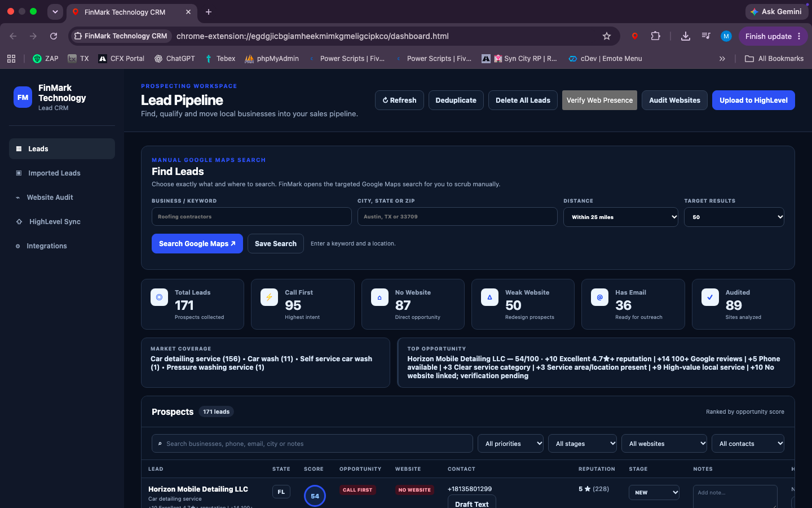Click the Total Leads stat icon
The image size is (812, 508).
pos(159,297)
